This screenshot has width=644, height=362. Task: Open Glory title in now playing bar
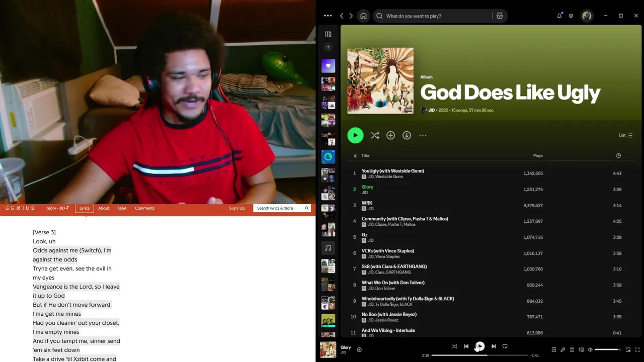pyautogui.click(x=346, y=347)
